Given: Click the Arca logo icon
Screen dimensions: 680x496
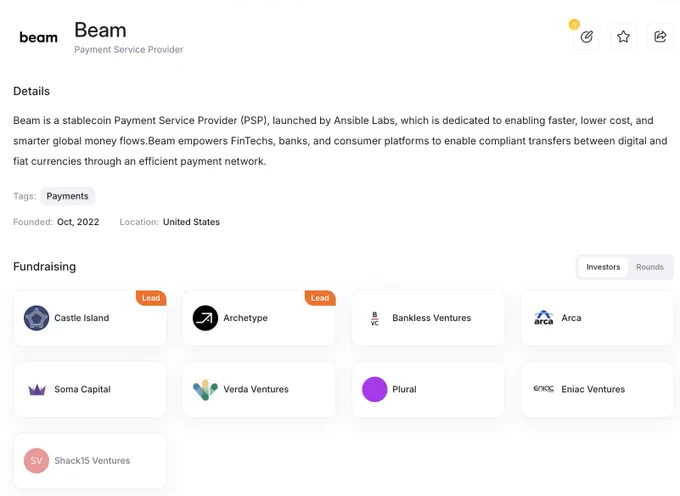Looking at the screenshot, I should coord(543,318).
